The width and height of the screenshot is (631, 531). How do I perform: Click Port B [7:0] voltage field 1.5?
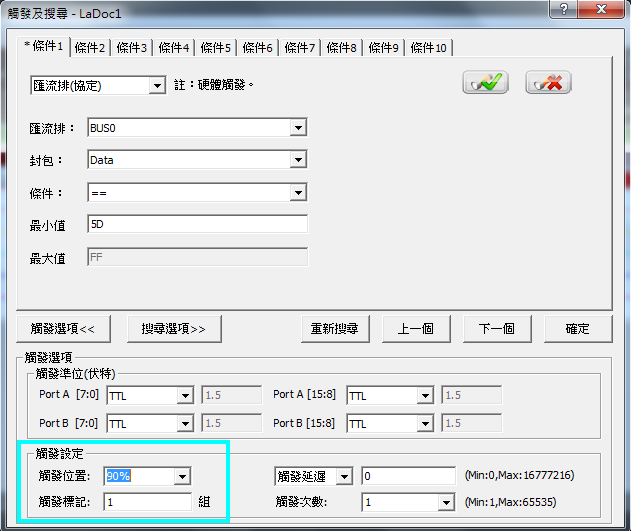click(x=231, y=424)
